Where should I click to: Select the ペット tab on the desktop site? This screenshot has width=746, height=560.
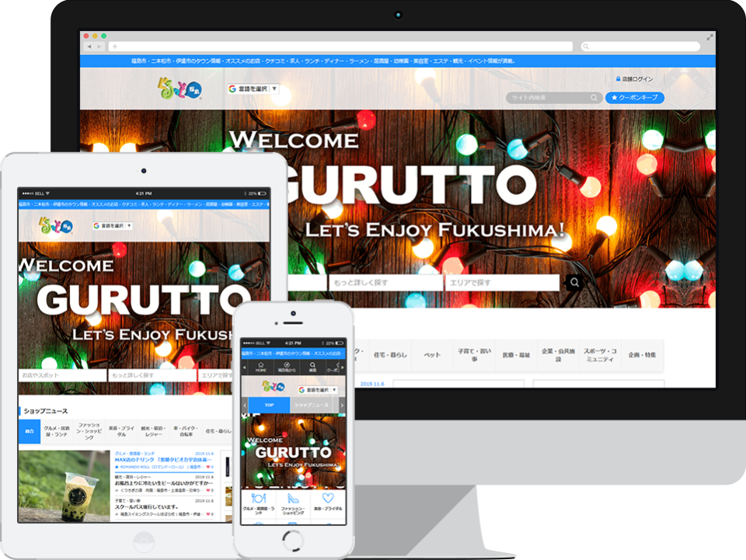(432, 355)
